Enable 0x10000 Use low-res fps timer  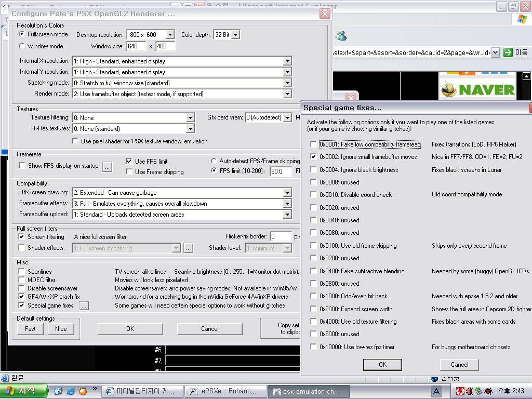313,347
